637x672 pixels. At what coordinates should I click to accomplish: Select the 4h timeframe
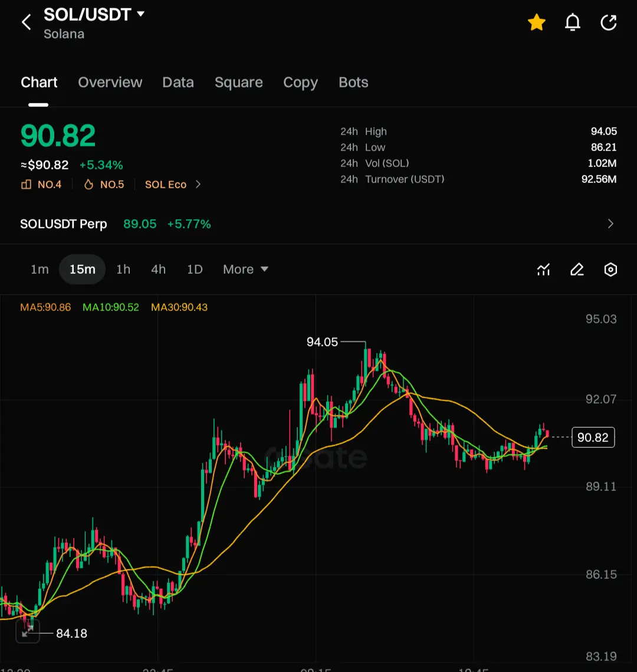click(x=158, y=270)
